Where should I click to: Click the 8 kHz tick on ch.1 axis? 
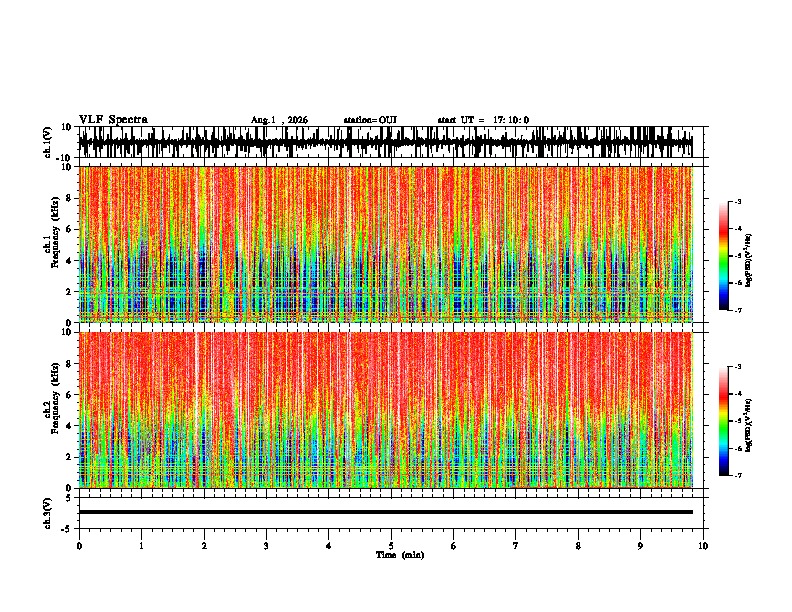(x=69, y=198)
